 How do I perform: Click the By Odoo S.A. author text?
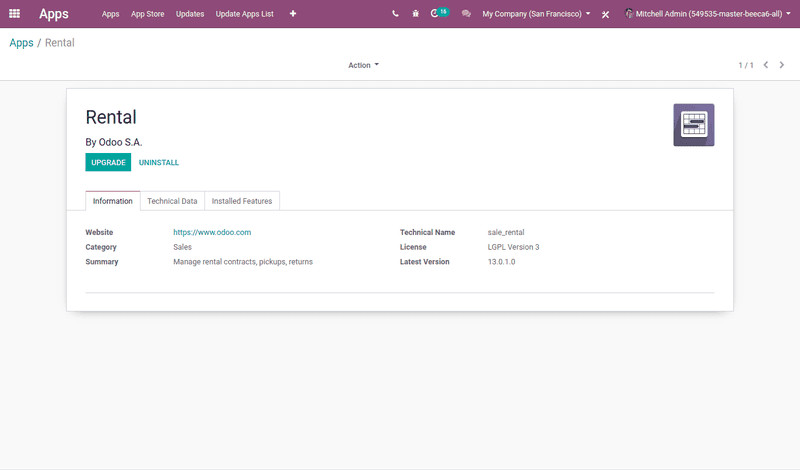click(x=114, y=142)
